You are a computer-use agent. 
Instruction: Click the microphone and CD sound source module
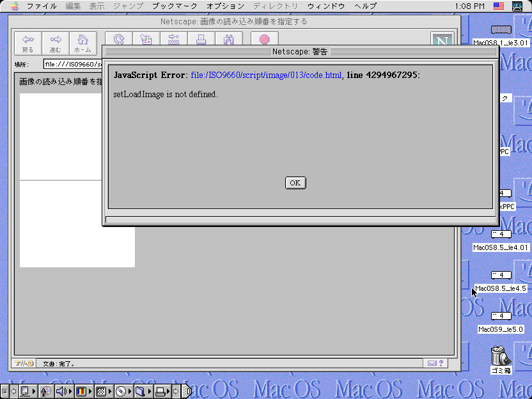pyautogui.click(x=46, y=391)
